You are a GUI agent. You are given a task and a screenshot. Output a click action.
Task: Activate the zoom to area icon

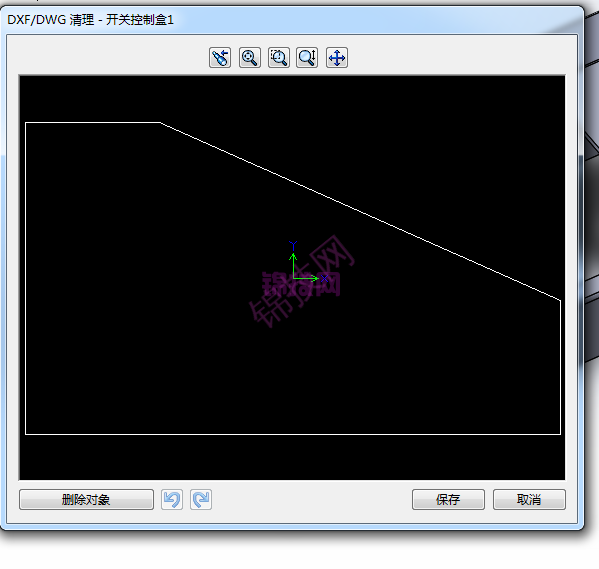(279, 58)
